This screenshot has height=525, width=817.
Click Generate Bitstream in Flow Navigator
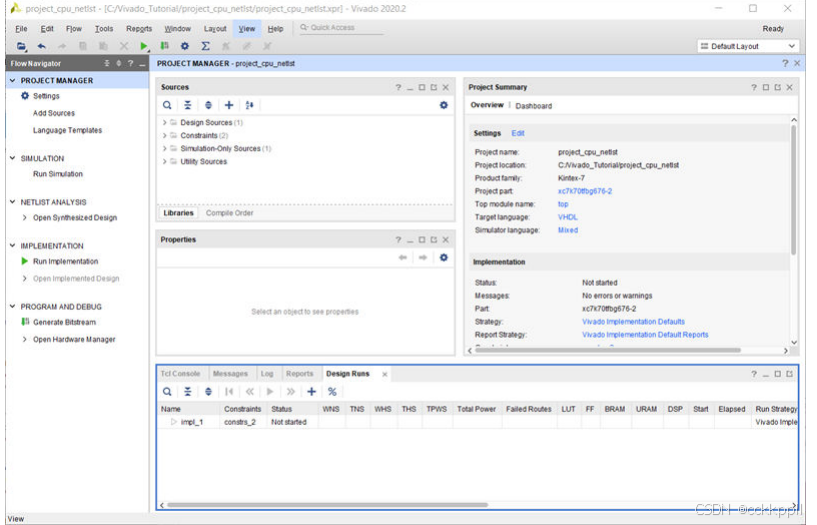tap(64, 322)
